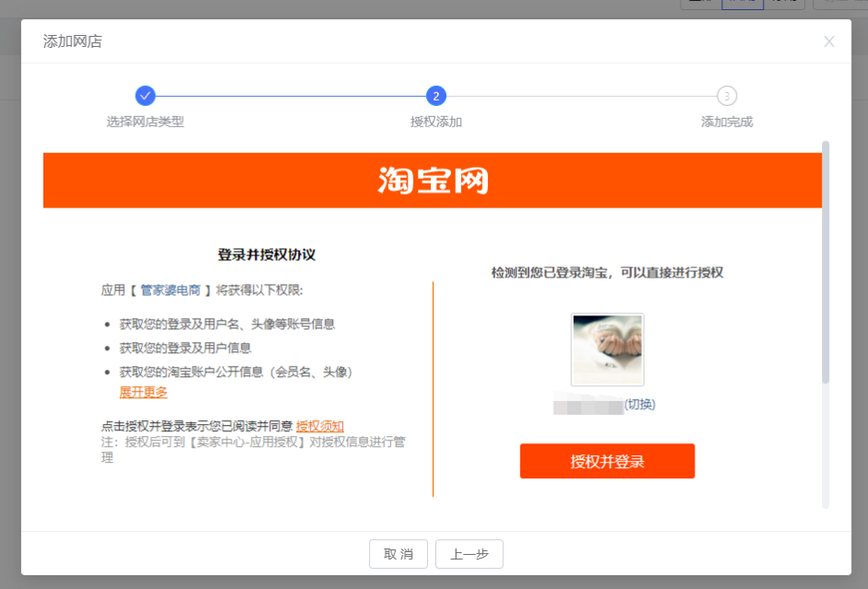Click step 2 circle 授权添加
Screen dimensions: 868x589
point(436,96)
